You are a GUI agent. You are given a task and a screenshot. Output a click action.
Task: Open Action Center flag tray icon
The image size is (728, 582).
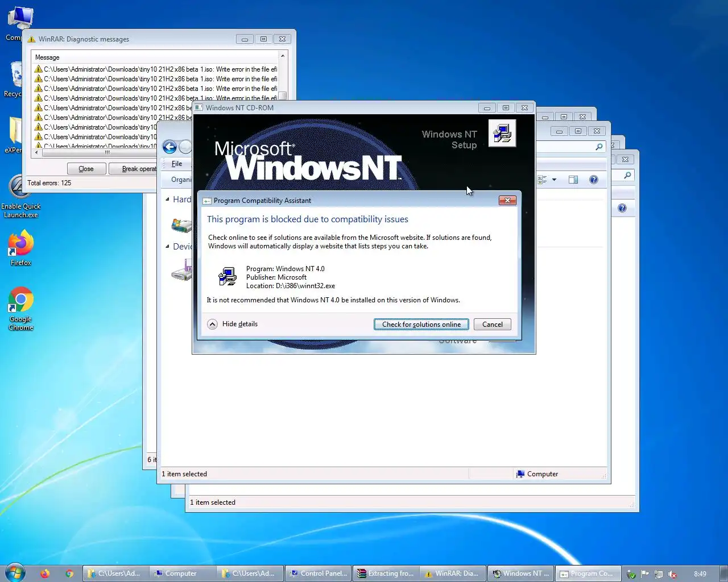coord(644,574)
